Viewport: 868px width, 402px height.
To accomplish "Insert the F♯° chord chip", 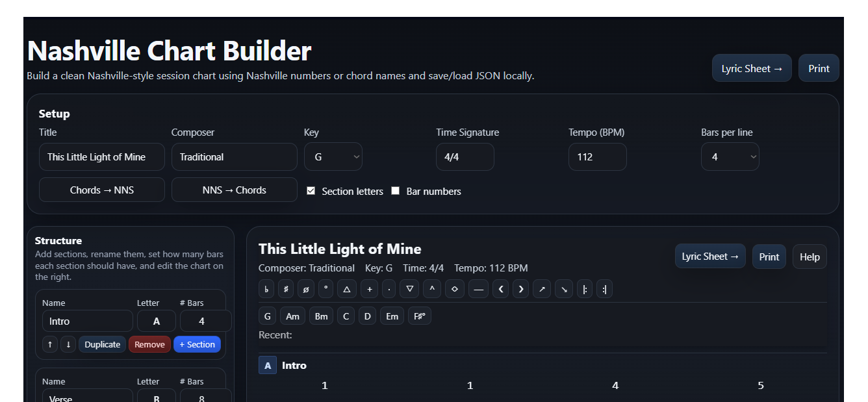I will tap(420, 316).
